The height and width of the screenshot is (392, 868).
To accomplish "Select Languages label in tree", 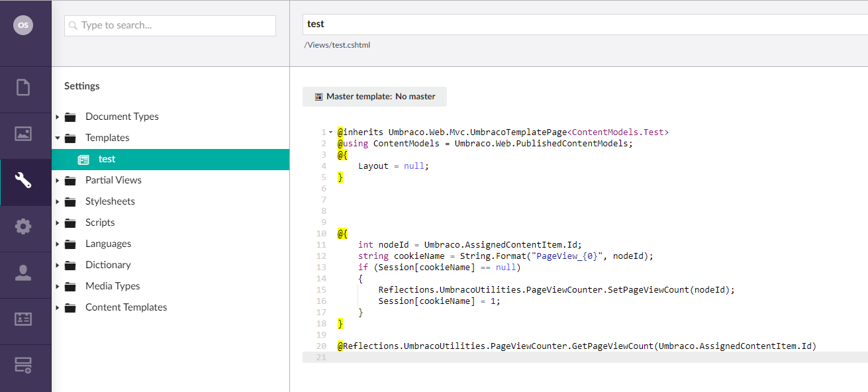I will [x=108, y=244].
